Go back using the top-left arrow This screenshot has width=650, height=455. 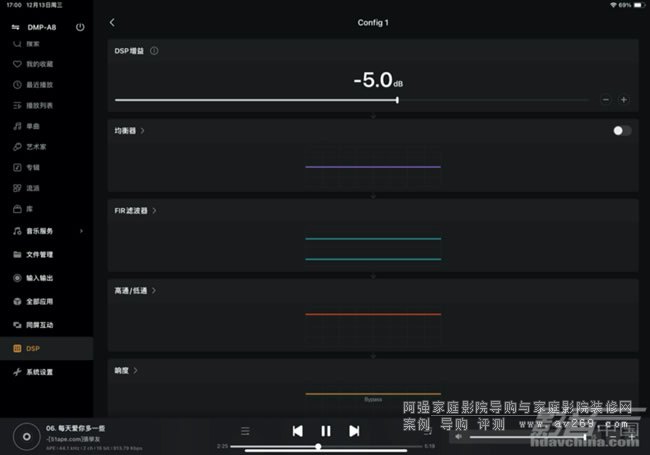112,22
